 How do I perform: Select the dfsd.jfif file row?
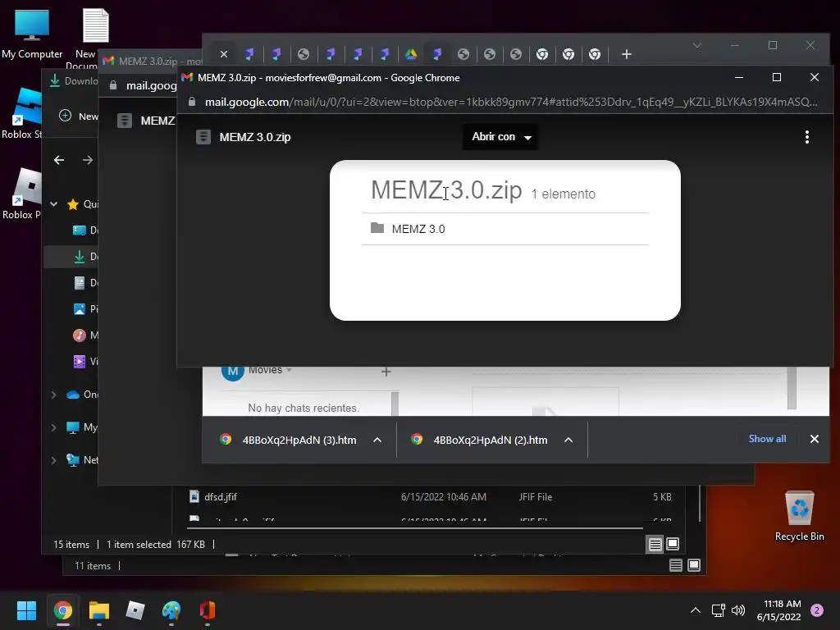pos(430,497)
